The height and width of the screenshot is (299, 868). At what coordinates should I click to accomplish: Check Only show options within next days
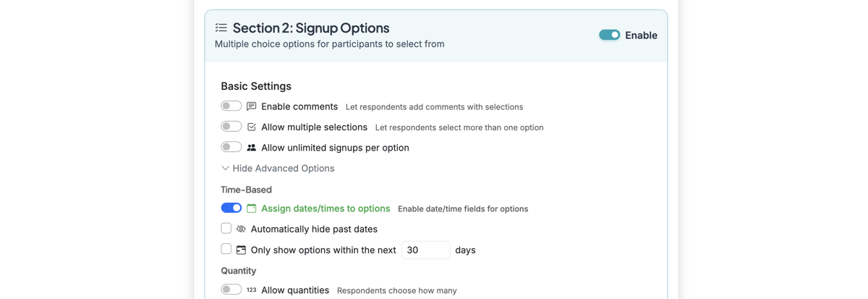coord(226,249)
